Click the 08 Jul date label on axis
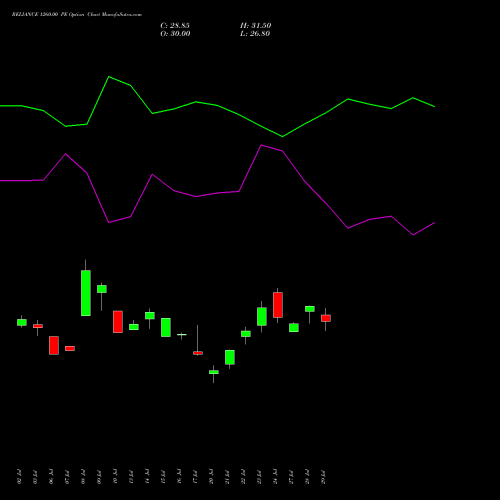Screen dimensions: 500x500 pyautogui.click(x=83, y=477)
